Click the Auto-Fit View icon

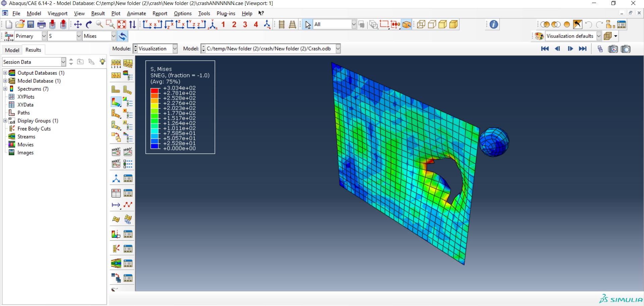click(121, 24)
